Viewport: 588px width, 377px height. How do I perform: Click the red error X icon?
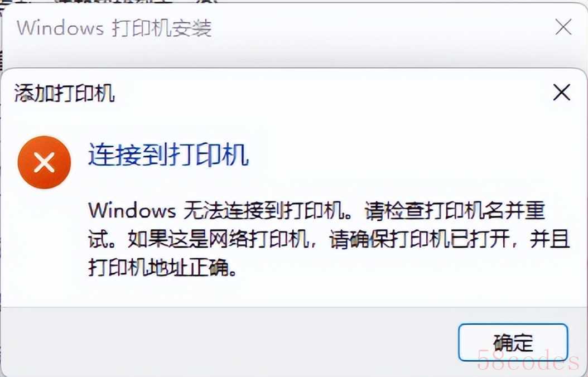(x=44, y=162)
